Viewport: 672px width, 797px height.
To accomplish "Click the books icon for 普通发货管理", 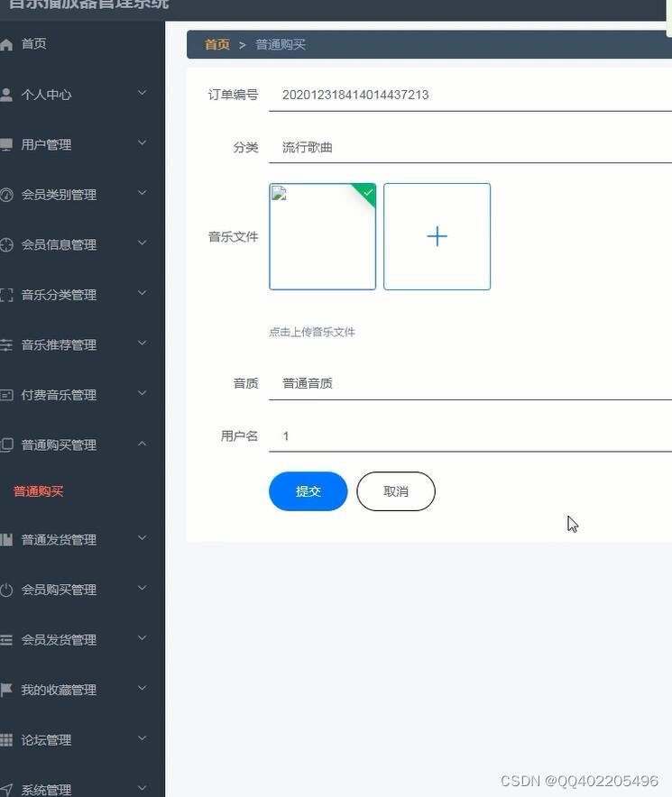I will (6, 540).
